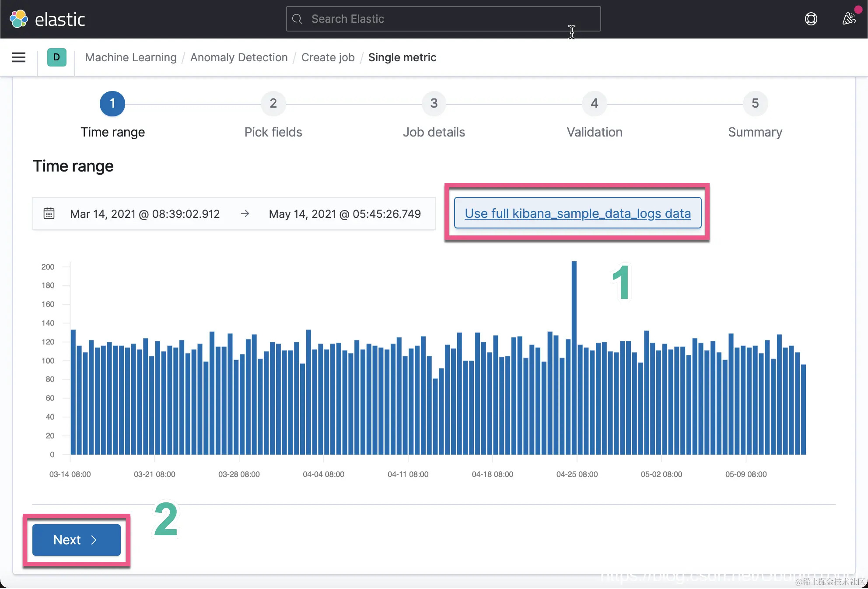This screenshot has height=589, width=868.
Task: Open the end date May 14, 2021 picker
Action: (x=345, y=214)
